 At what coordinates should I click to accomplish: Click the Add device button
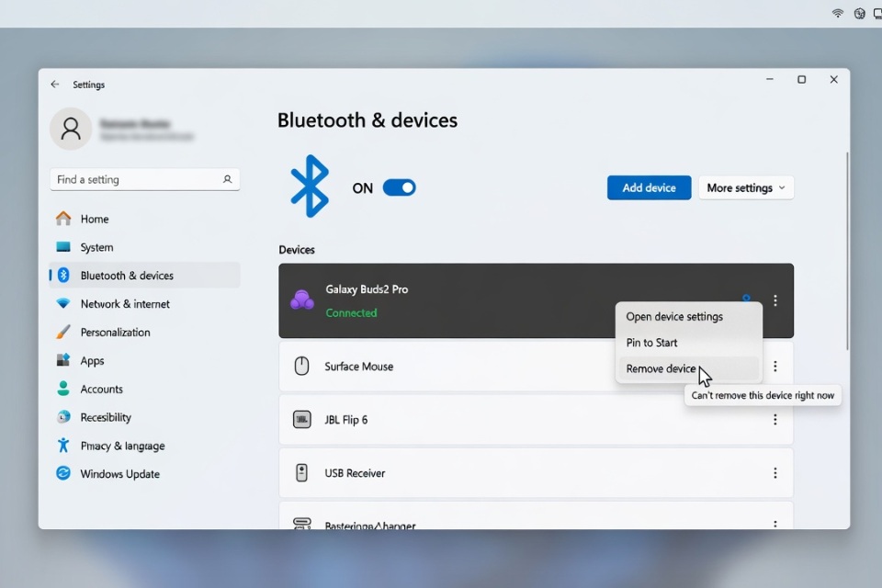tap(650, 188)
